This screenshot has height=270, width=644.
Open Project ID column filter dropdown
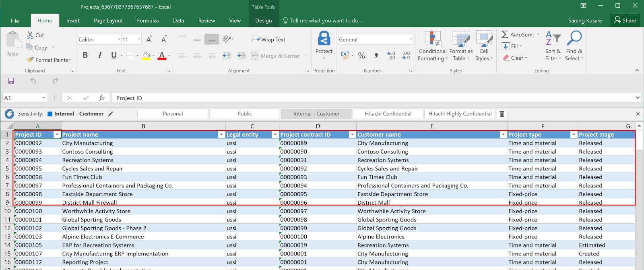coord(57,135)
